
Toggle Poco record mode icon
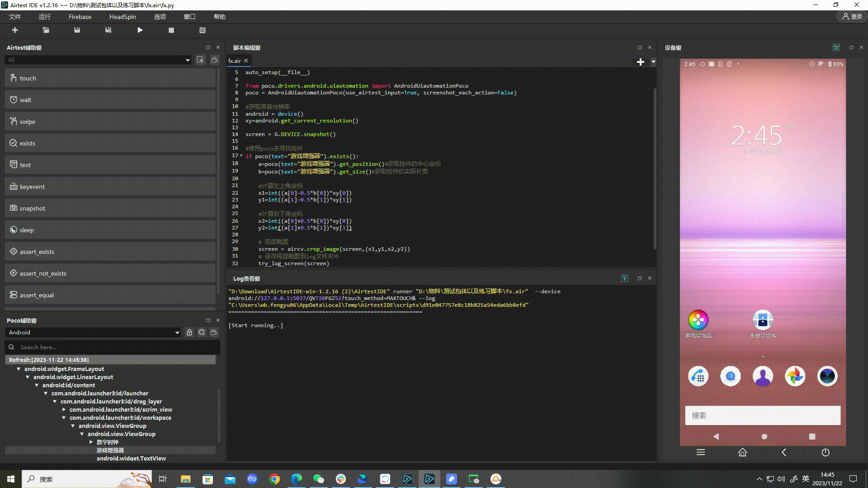click(214, 333)
